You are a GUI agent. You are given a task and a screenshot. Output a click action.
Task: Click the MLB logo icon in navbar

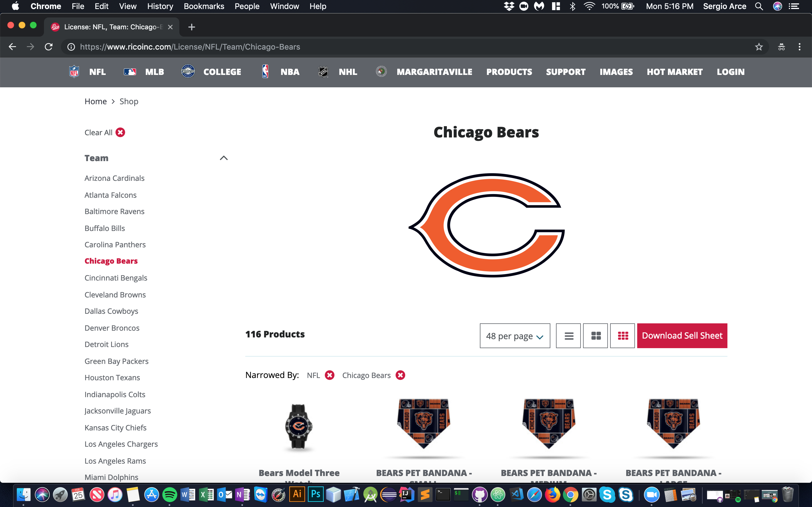130,72
